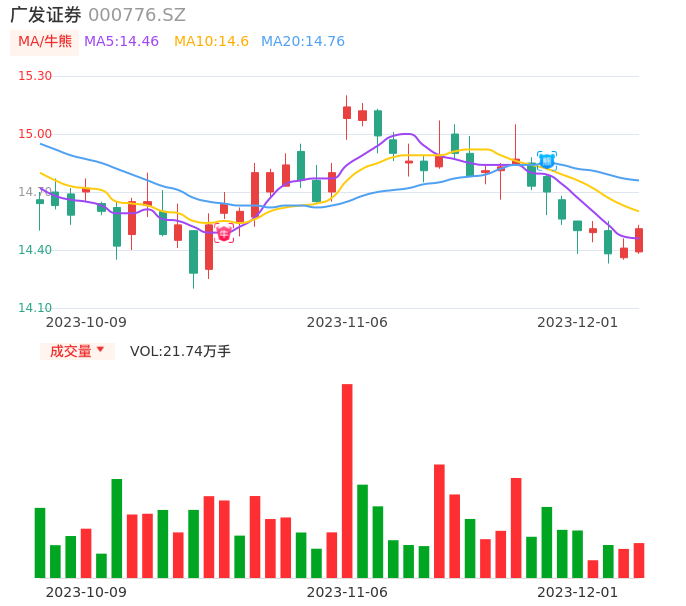Click the 14.40 price axis label
This screenshot has width=686, height=606.
(x=35, y=250)
